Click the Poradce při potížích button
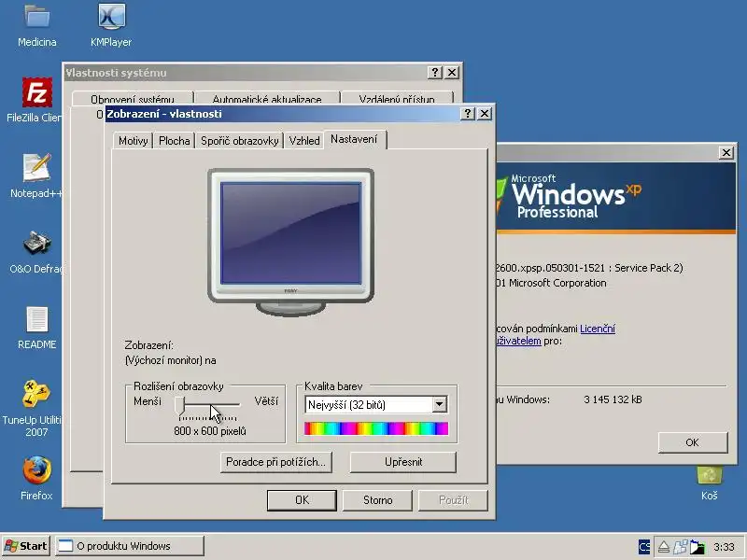This screenshot has width=747, height=560. [x=276, y=462]
